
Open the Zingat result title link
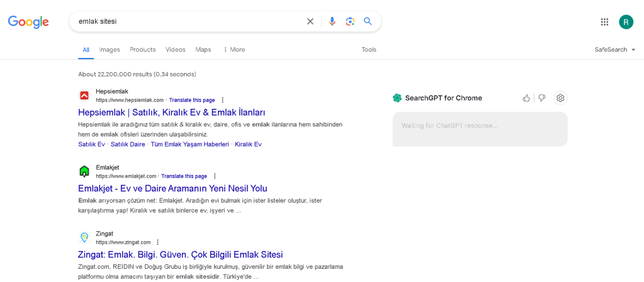(x=180, y=254)
